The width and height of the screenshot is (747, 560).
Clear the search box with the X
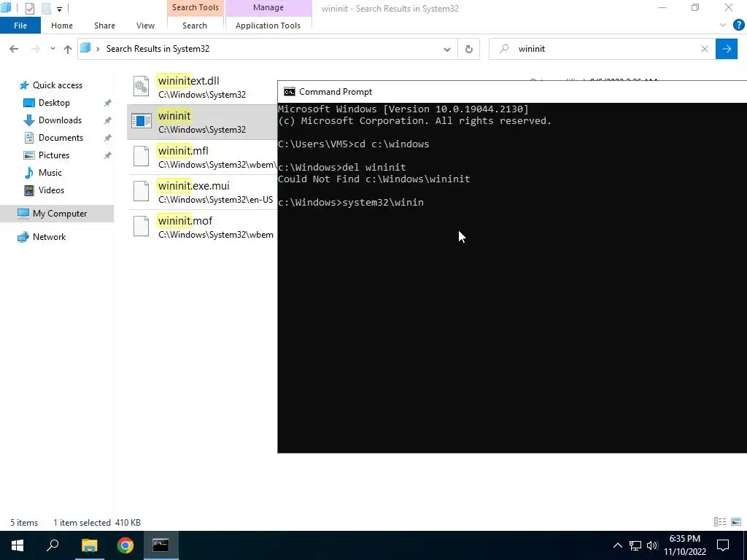(x=705, y=49)
